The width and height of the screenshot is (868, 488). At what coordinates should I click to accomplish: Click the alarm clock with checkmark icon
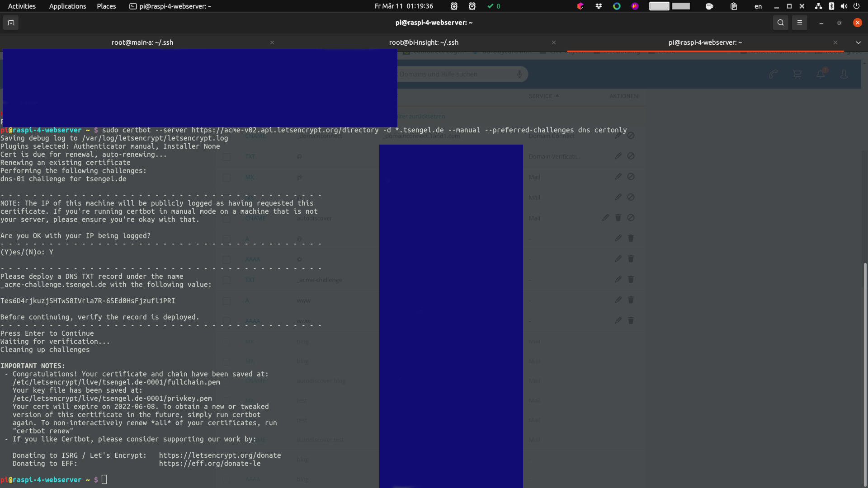pyautogui.click(x=472, y=6)
